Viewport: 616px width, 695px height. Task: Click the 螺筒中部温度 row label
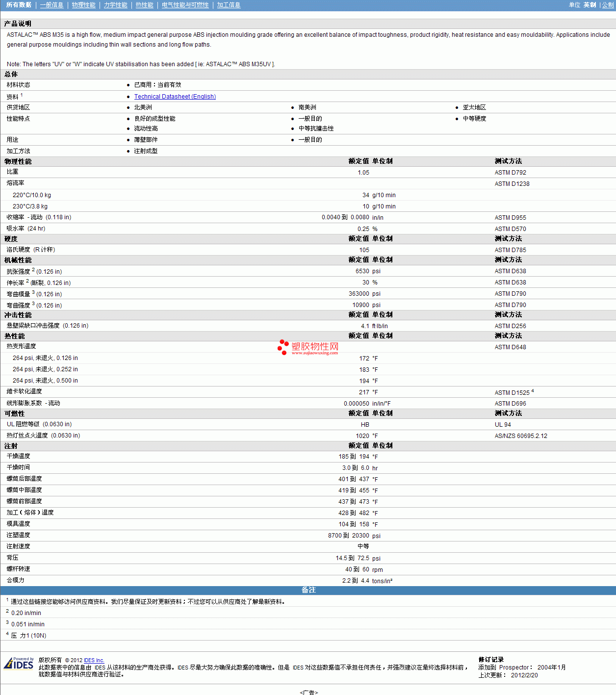click(24, 490)
